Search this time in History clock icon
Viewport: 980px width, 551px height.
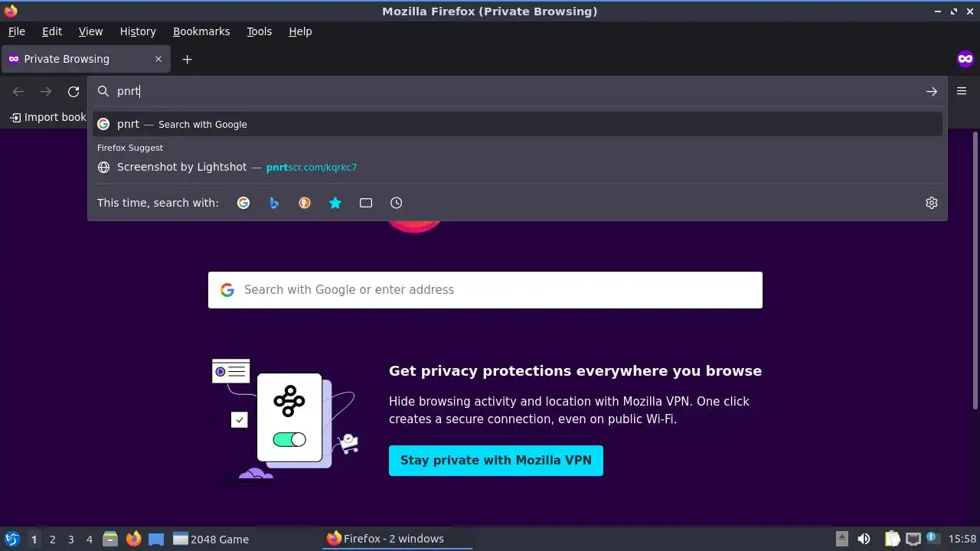(396, 203)
